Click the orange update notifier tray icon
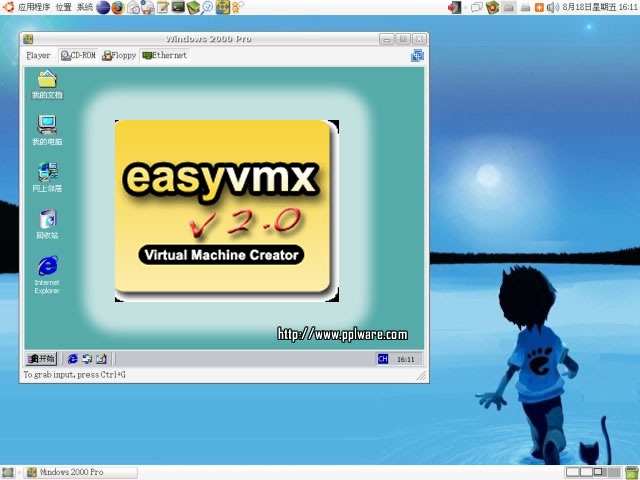The image size is (640, 480). (539, 7)
